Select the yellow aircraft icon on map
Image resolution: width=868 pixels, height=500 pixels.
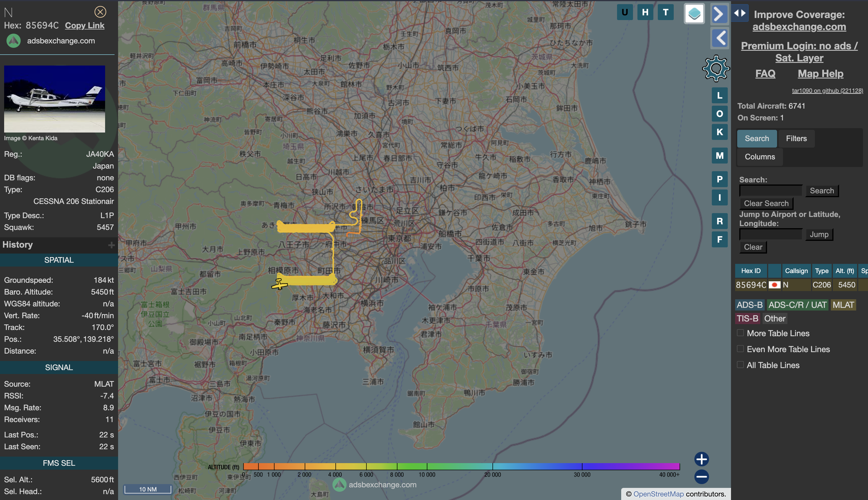point(280,284)
